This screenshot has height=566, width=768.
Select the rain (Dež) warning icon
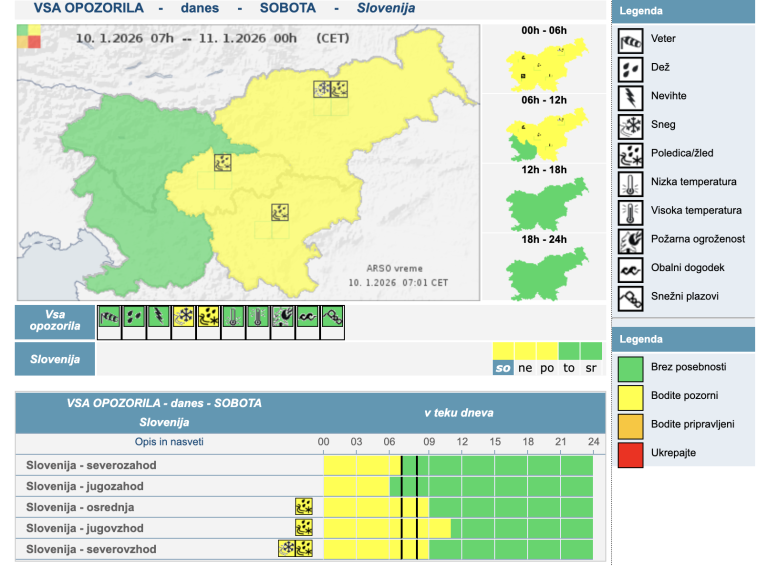pos(134,318)
